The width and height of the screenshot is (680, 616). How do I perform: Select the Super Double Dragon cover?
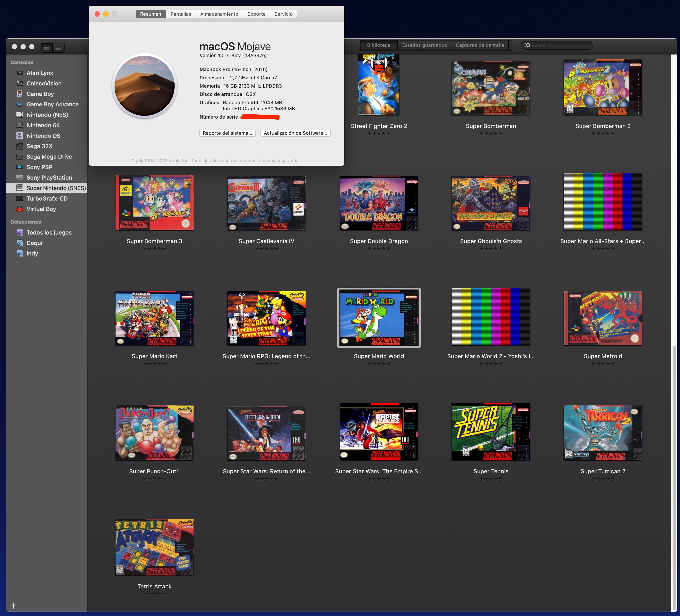tap(379, 203)
